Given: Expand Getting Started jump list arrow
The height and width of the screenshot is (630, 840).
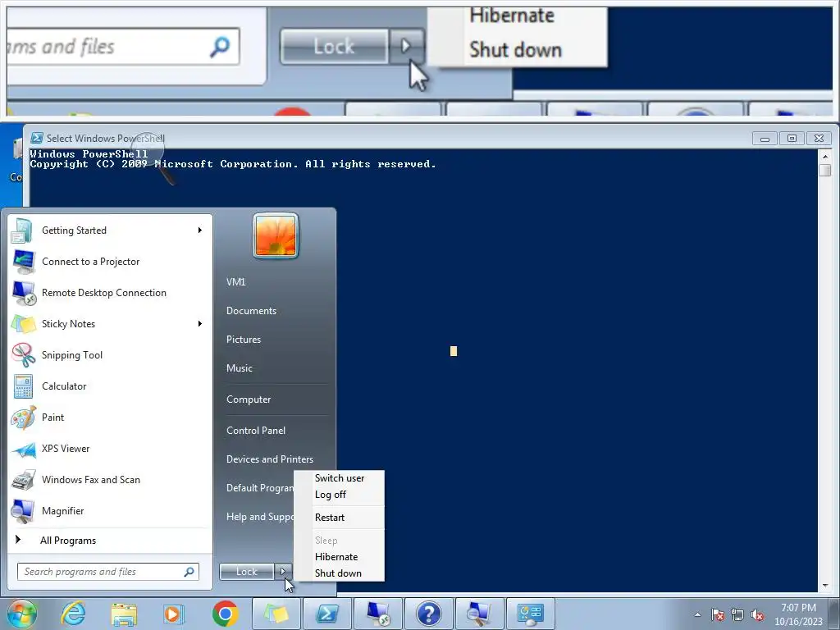Looking at the screenshot, I should tap(200, 231).
